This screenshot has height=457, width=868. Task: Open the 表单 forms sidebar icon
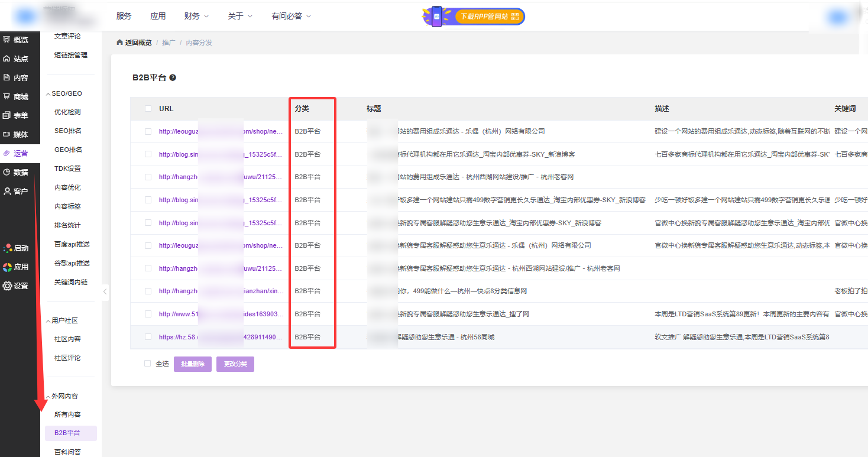coord(7,115)
